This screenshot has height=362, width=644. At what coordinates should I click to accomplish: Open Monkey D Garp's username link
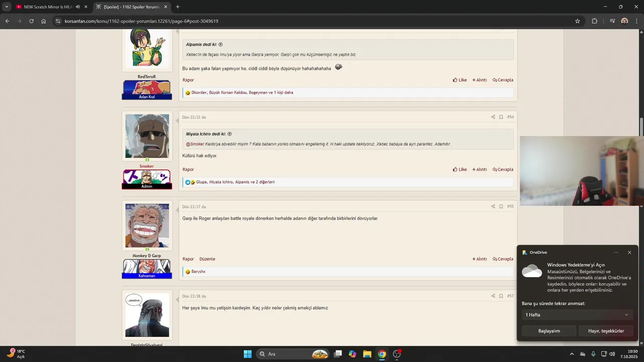pos(147,255)
